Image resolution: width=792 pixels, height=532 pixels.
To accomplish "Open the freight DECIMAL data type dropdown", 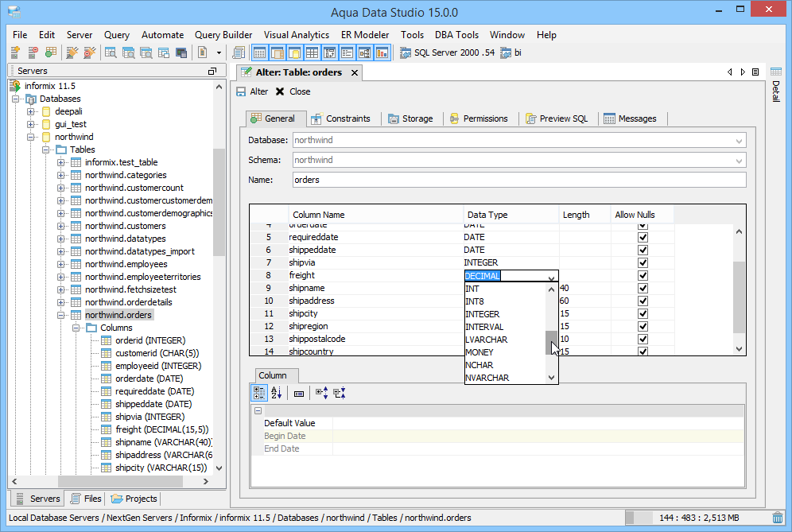I will pos(551,277).
